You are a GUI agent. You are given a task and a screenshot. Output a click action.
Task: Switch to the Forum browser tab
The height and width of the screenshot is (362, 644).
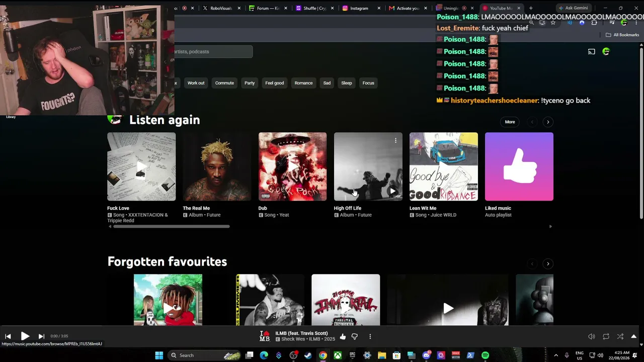click(269, 8)
